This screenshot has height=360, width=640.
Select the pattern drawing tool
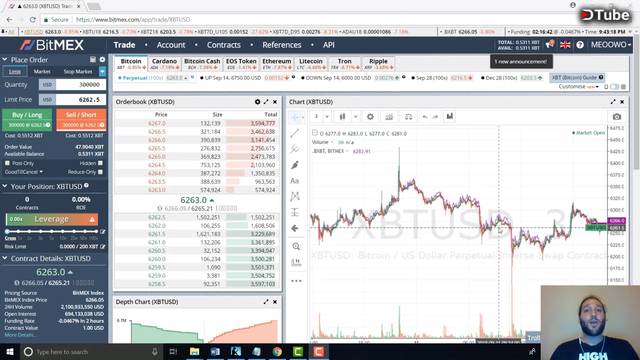[295, 196]
